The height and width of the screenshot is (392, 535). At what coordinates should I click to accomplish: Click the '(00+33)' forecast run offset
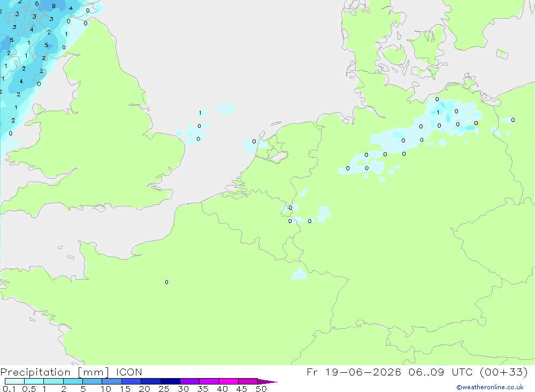(x=503, y=372)
